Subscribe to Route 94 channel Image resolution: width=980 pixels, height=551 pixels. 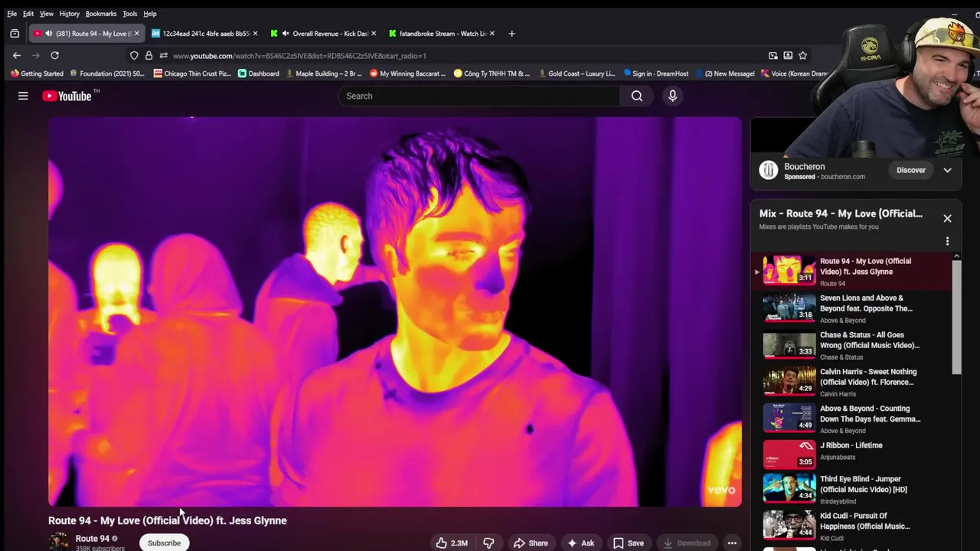click(164, 543)
